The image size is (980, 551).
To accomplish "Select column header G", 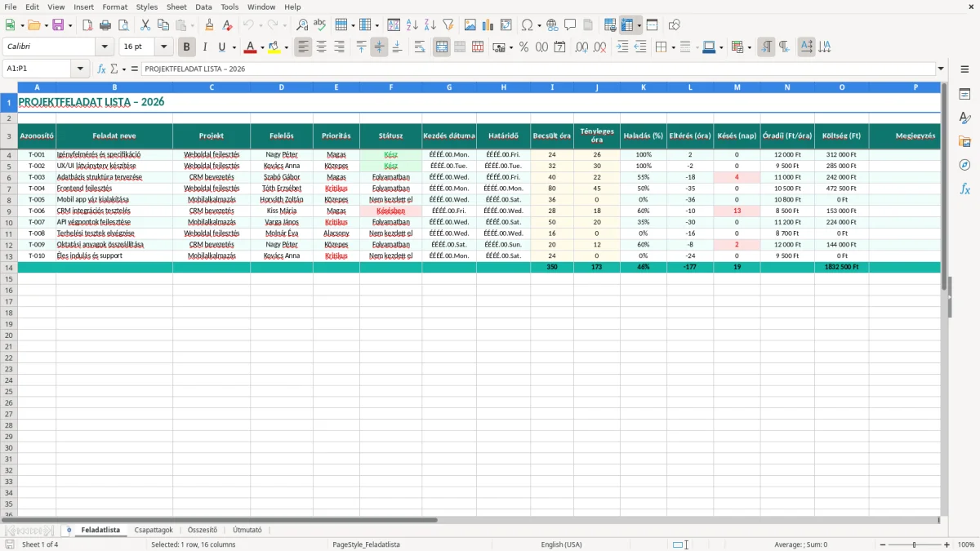I will coord(449,87).
